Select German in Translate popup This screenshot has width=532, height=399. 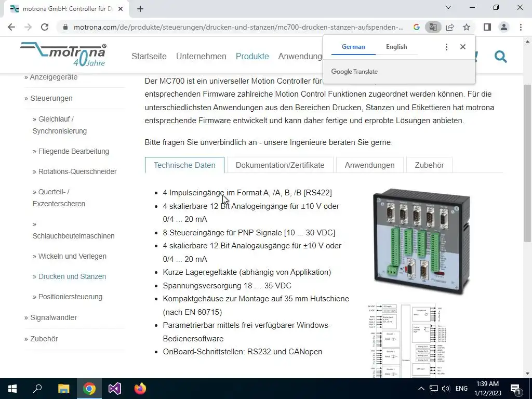point(353,47)
